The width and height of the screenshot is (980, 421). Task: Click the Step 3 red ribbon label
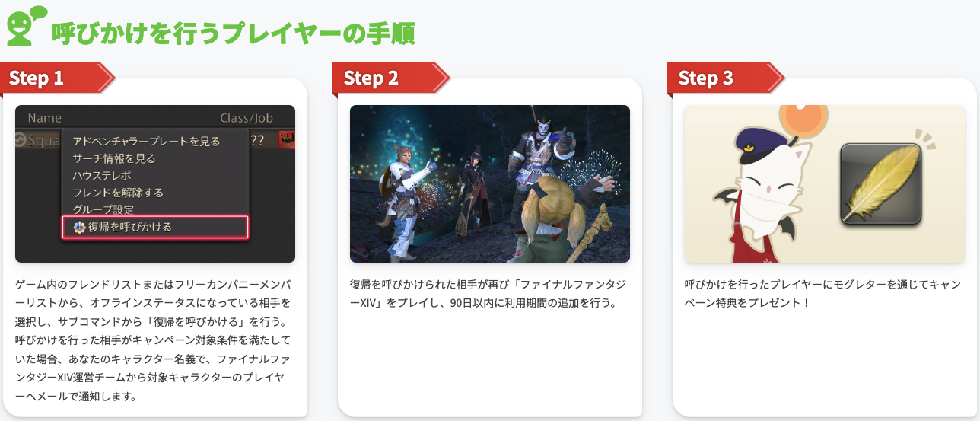(725, 78)
